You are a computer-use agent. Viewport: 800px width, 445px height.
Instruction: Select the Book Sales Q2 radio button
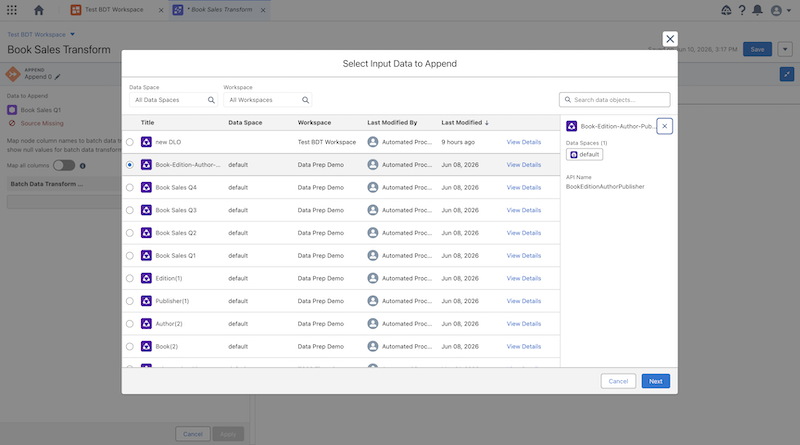coord(130,233)
